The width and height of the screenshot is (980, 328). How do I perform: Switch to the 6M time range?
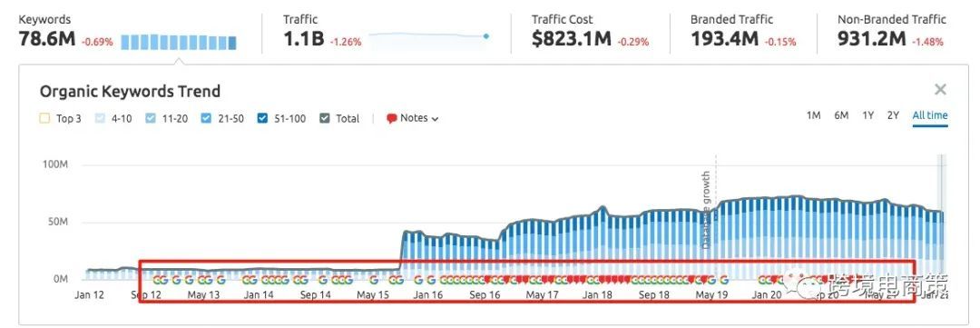[x=841, y=115]
